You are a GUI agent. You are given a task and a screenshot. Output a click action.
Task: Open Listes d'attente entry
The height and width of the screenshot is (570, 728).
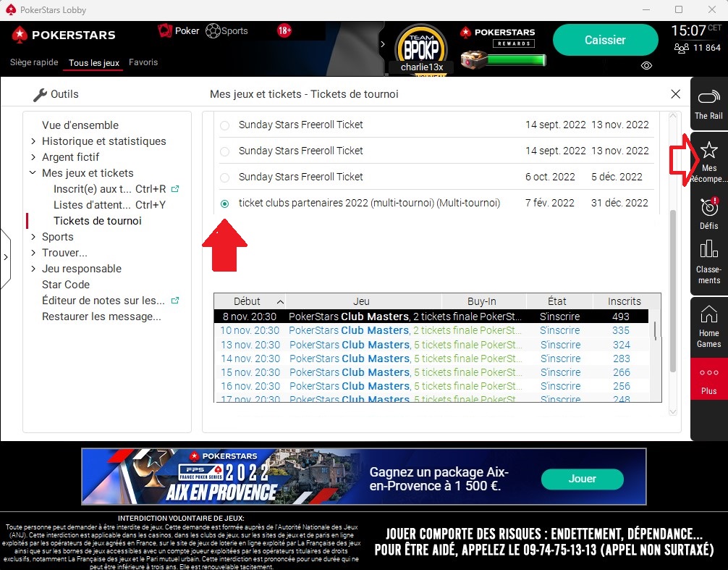(109, 205)
